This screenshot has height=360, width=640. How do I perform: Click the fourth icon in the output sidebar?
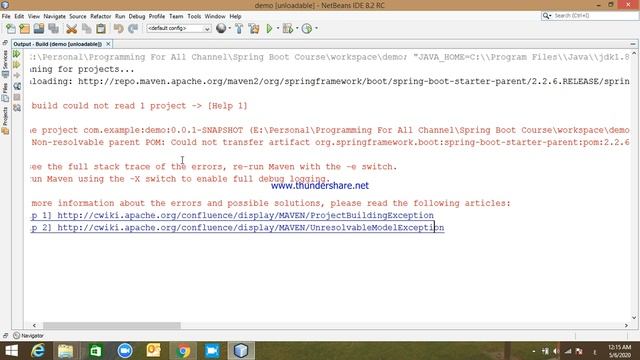pos(17,86)
